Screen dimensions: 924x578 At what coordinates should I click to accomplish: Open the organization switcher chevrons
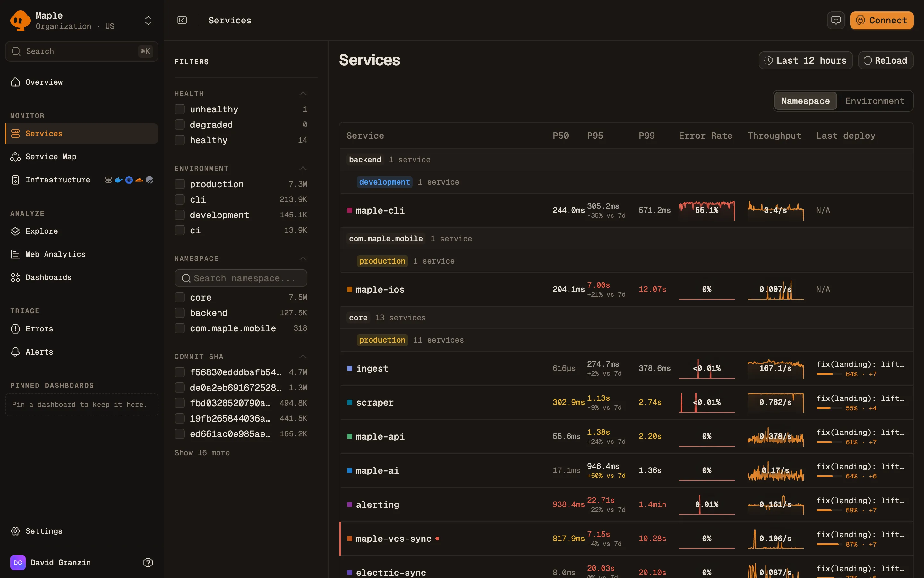pos(148,20)
